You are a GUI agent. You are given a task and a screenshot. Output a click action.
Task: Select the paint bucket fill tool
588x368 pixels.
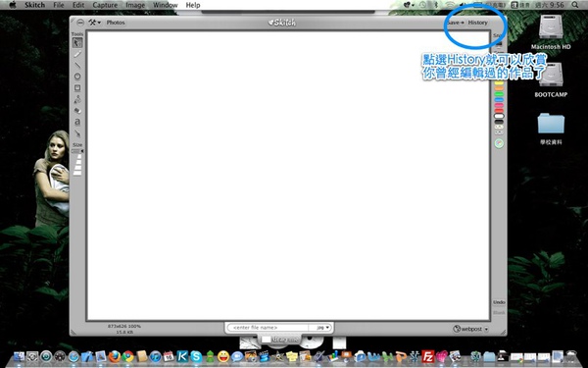77,99
